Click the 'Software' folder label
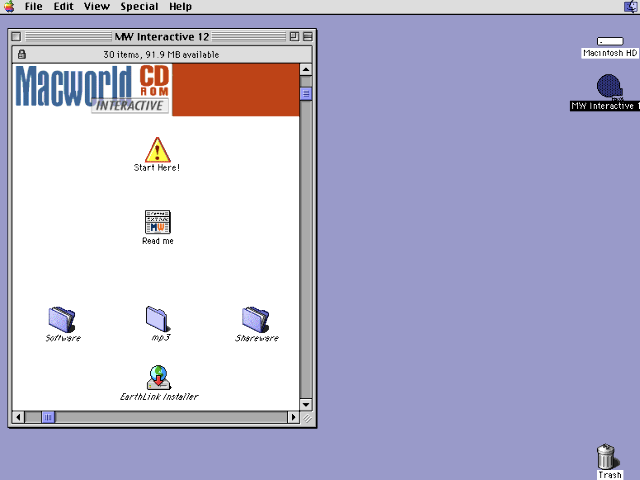This screenshot has width=640, height=480. pyautogui.click(x=63, y=338)
